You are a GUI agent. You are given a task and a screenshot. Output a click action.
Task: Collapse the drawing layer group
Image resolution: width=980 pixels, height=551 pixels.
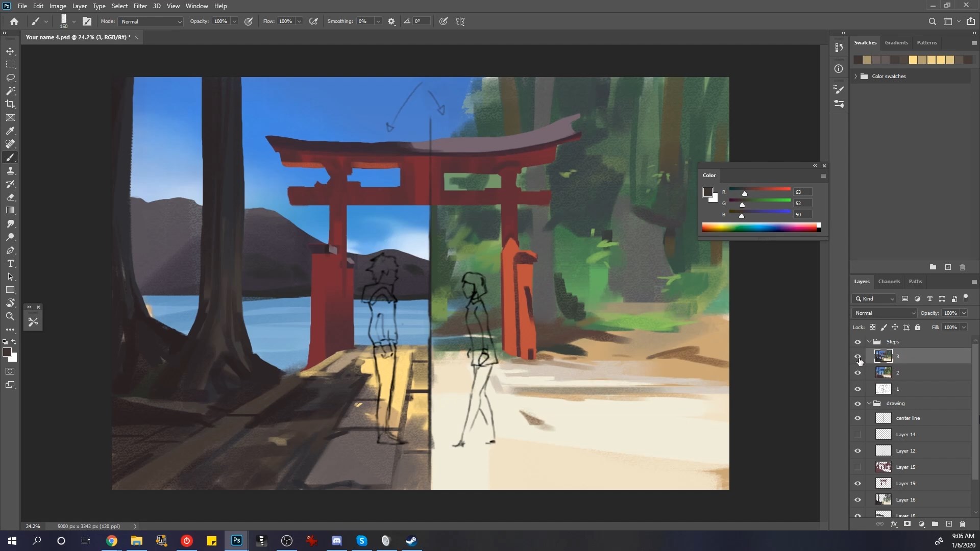pos(869,404)
